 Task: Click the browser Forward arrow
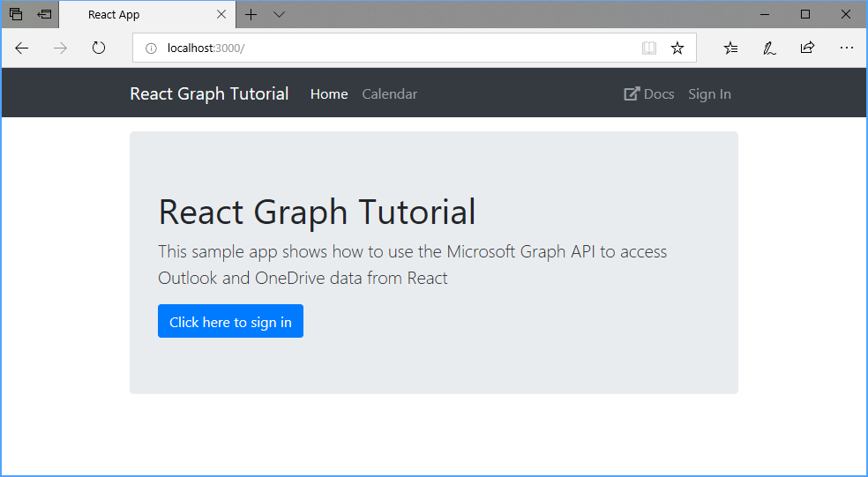tap(60, 48)
